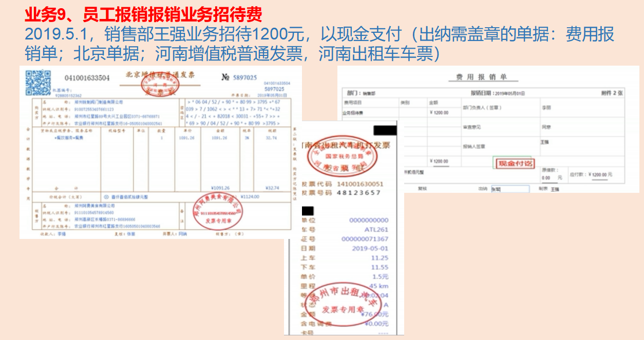
Task: Click the 费用报销单 form heading
Action: [481, 77]
